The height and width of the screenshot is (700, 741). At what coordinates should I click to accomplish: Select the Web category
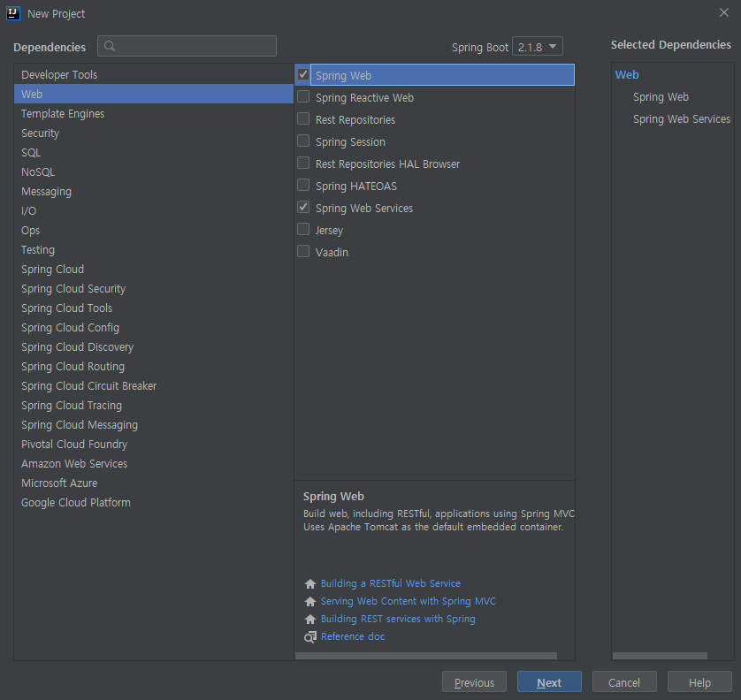(154, 94)
